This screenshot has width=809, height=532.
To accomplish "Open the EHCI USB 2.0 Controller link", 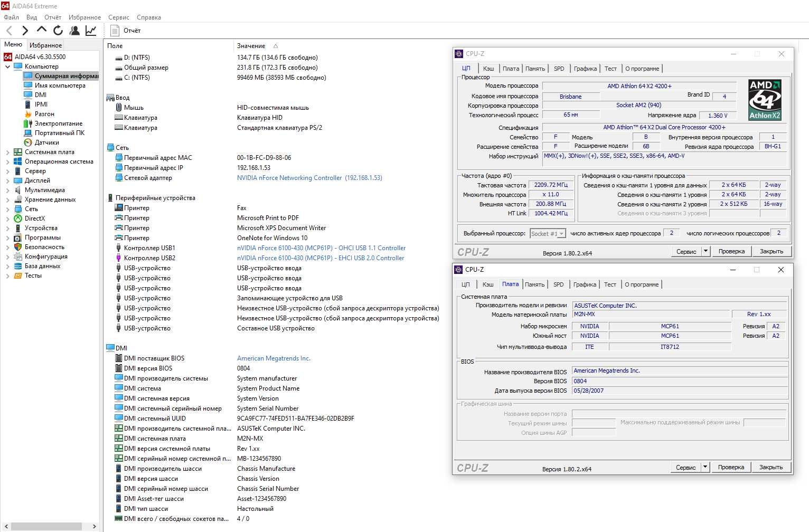I will point(321,258).
